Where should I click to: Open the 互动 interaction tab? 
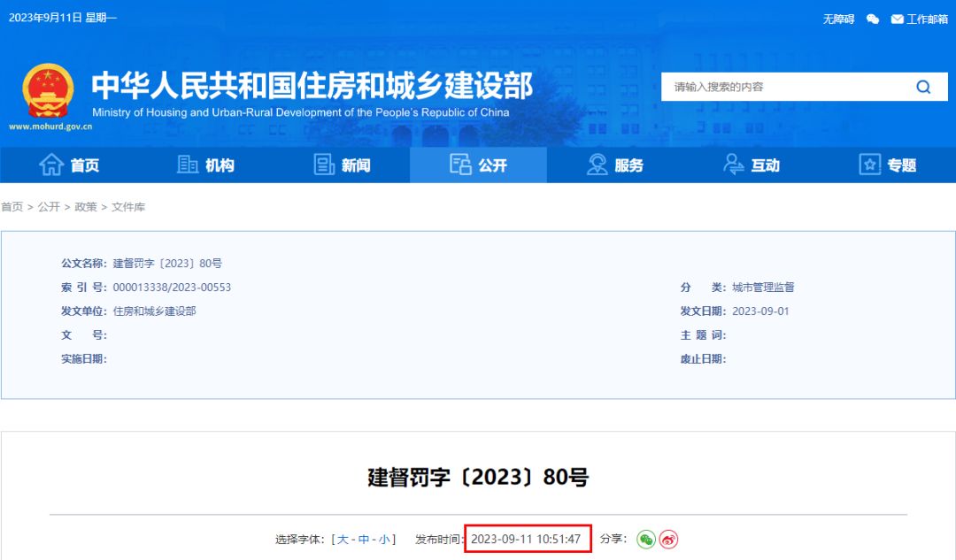point(751,165)
